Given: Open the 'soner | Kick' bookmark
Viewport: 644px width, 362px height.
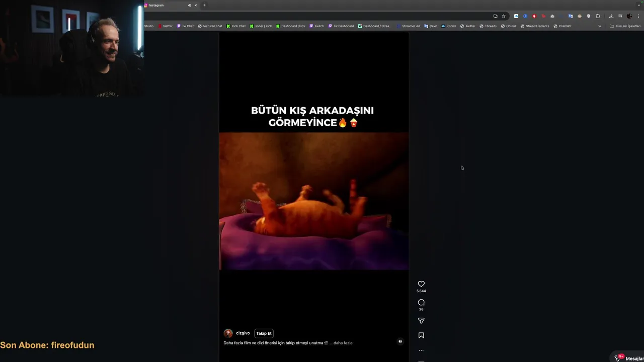Looking at the screenshot, I should [x=261, y=26].
